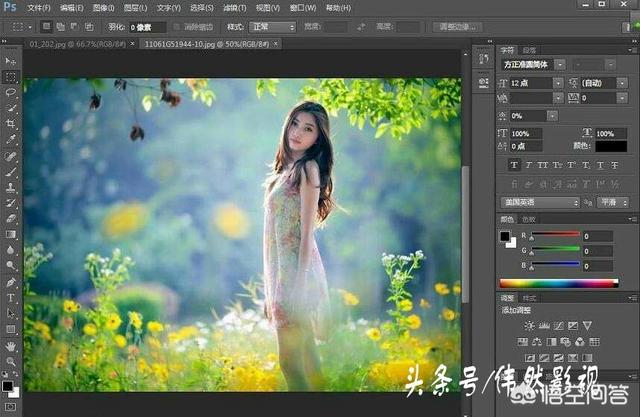Open the Properties panel icon

tap(484, 83)
